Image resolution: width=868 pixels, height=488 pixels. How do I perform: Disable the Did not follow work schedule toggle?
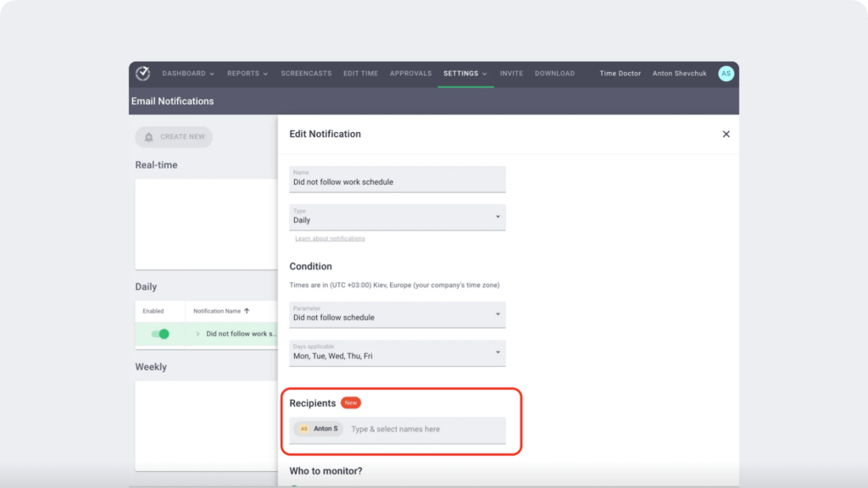click(160, 334)
